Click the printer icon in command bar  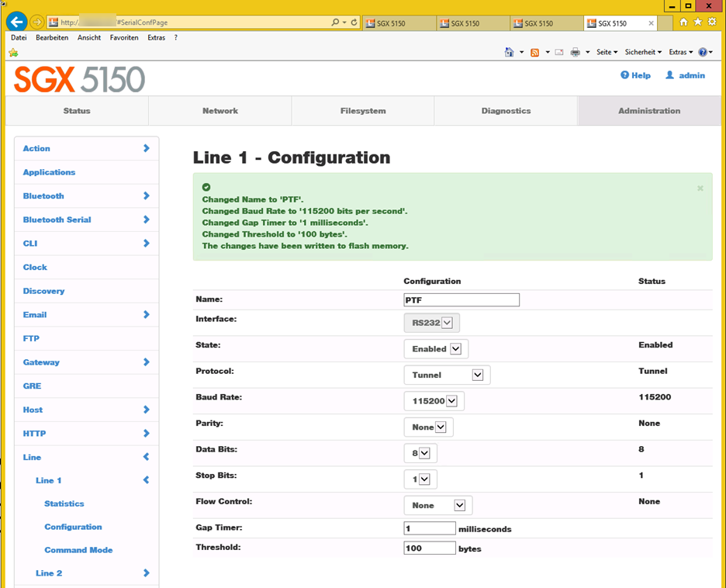point(575,52)
